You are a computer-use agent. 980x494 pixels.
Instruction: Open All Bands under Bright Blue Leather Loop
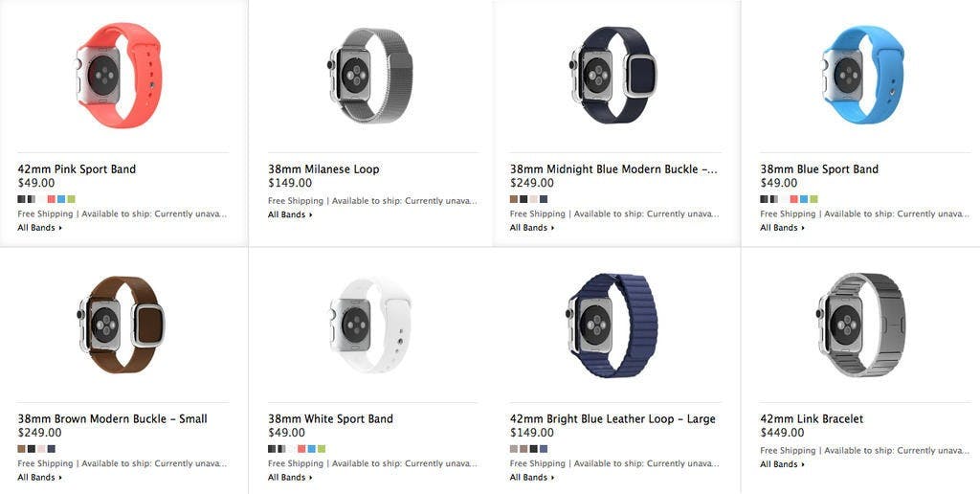tap(532, 477)
